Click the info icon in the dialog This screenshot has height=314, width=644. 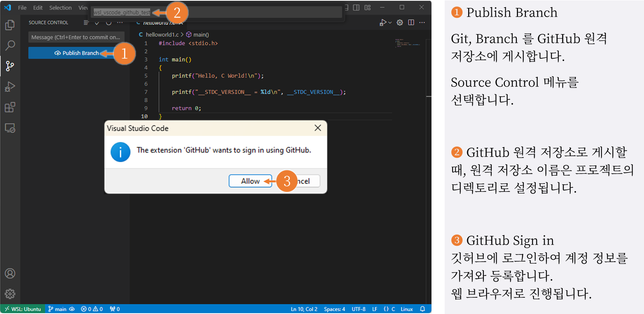(120, 152)
